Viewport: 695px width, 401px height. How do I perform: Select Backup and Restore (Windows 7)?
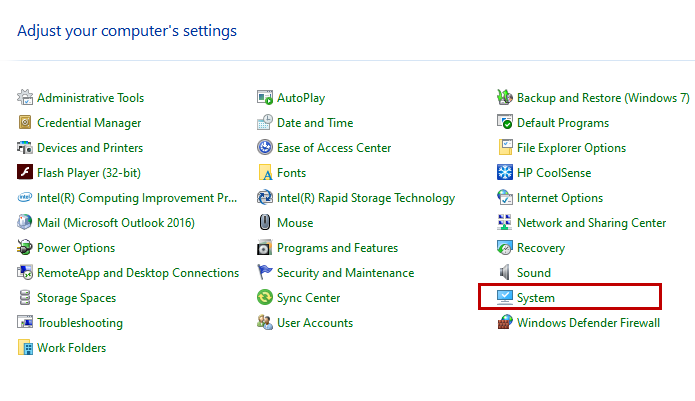pyautogui.click(x=603, y=98)
